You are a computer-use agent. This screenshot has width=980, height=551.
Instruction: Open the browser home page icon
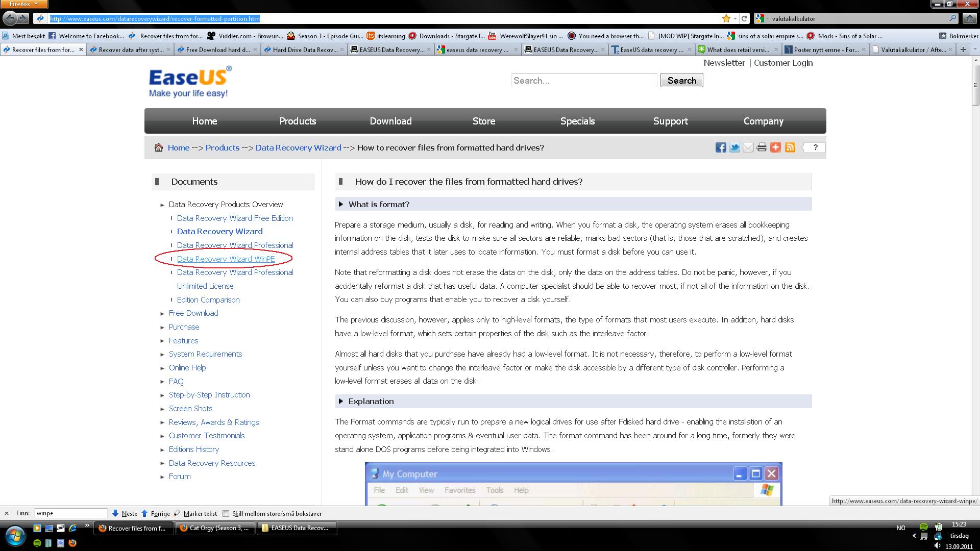tap(969, 18)
